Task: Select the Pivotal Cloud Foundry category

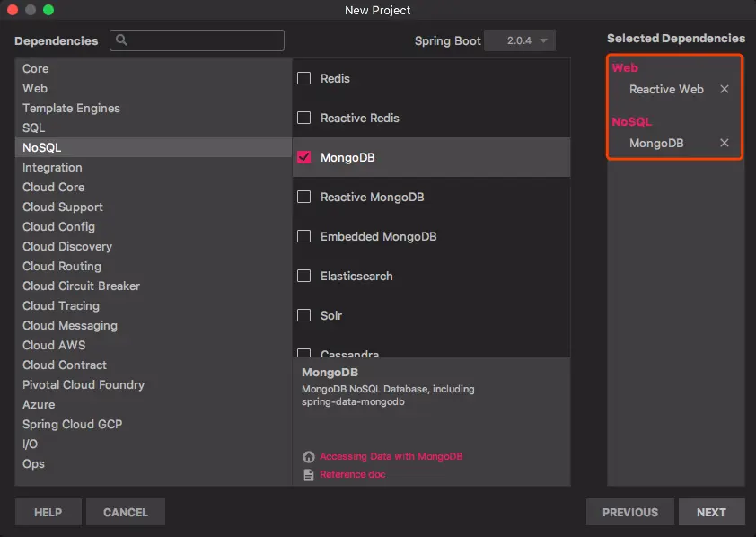Action: point(154,384)
